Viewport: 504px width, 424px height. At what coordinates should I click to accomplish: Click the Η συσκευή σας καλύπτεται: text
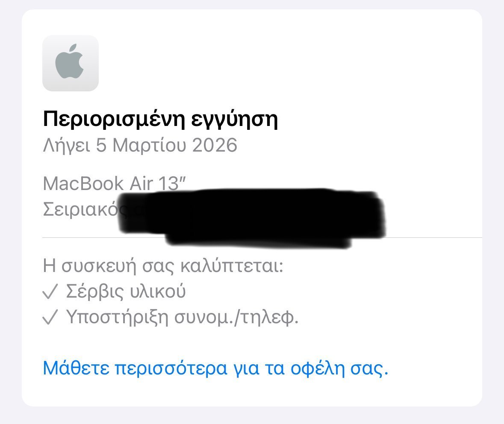(x=163, y=266)
